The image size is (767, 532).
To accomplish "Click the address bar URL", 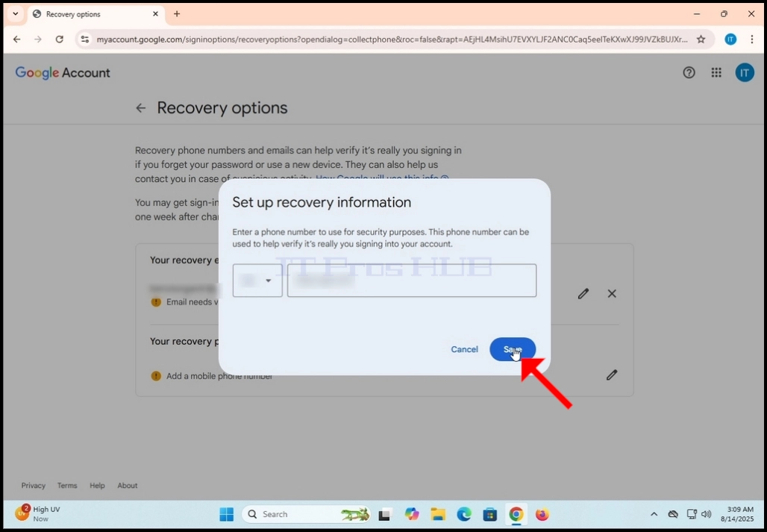I will pyautogui.click(x=391, y=39).
